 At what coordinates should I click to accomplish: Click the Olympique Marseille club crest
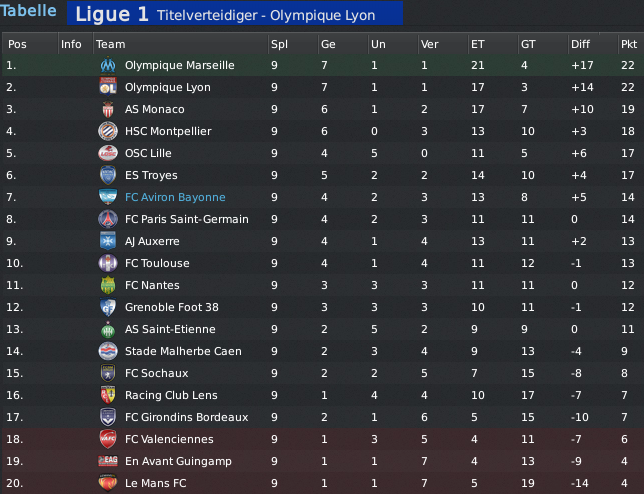click(x=108, y=65)
